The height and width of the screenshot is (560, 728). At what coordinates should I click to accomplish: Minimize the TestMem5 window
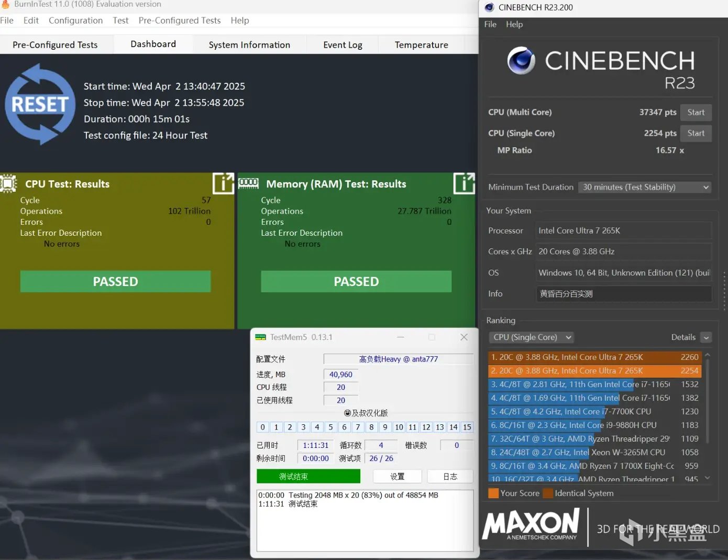[x=401, y=337]
